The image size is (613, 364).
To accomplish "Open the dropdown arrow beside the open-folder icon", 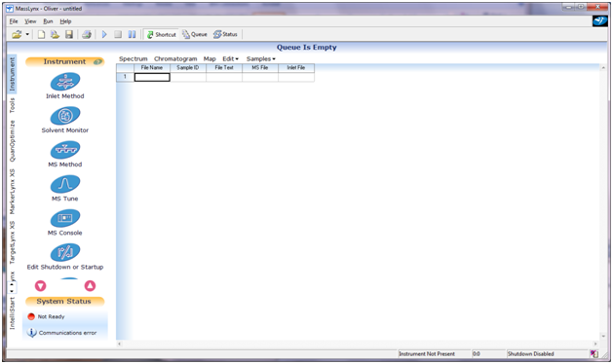I will coord(27,34).
